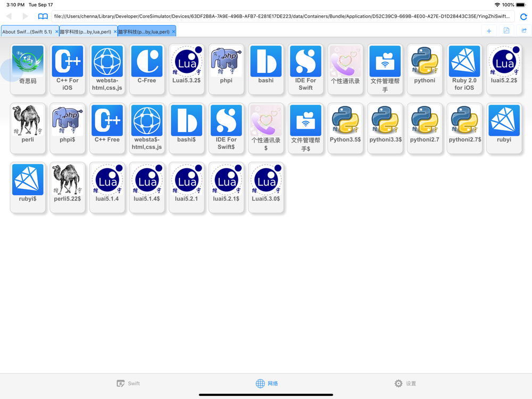Close the About Swift tab

[x=57, y=31]
